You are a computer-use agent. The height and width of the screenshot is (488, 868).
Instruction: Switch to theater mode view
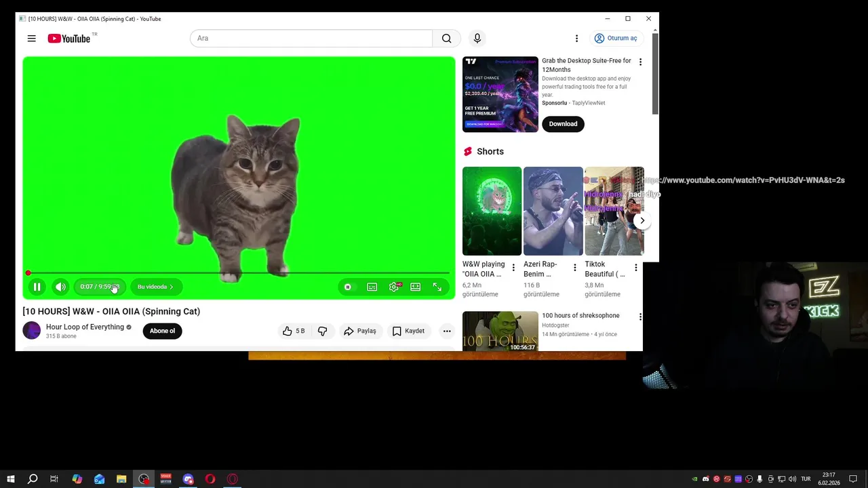pos(416,287)
